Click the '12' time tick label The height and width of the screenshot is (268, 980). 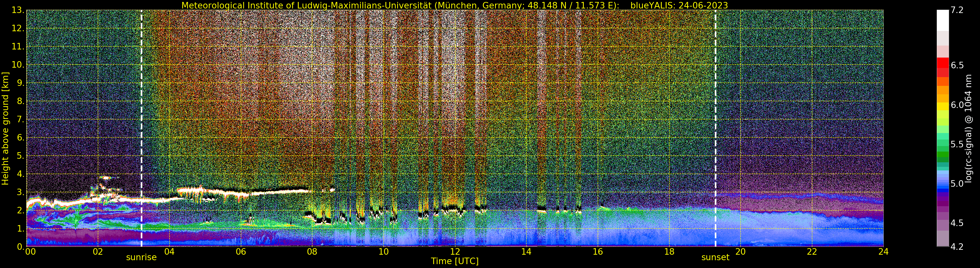455,252
